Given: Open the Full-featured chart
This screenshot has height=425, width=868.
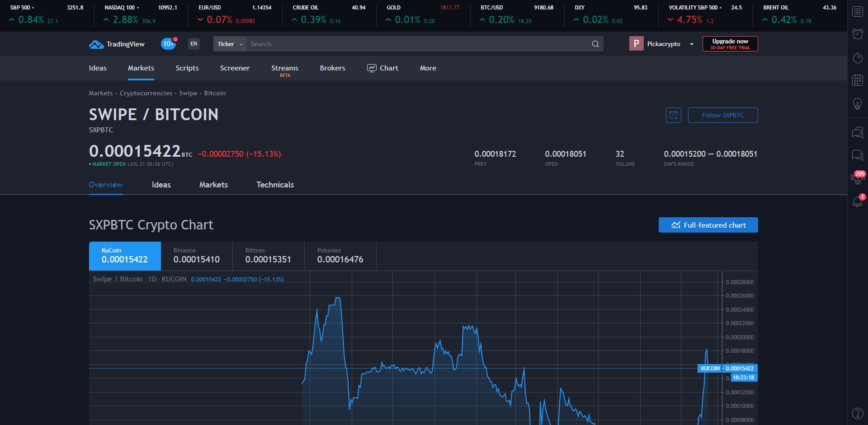Looking at the screenshot, I should point(708,225).
